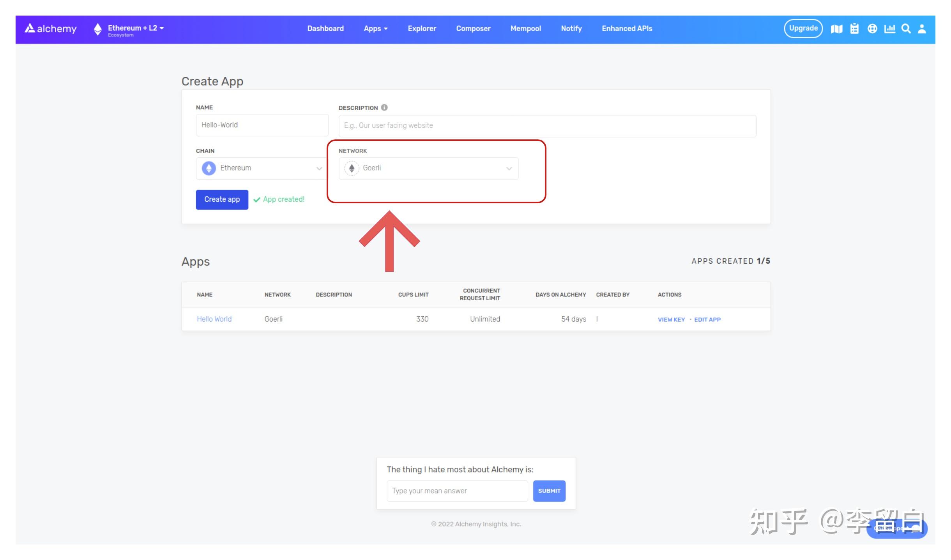This screenshot has width=951, height=560.
Task: Open the Enhanced APIs menu item
Action: click(x=627, y=29)
